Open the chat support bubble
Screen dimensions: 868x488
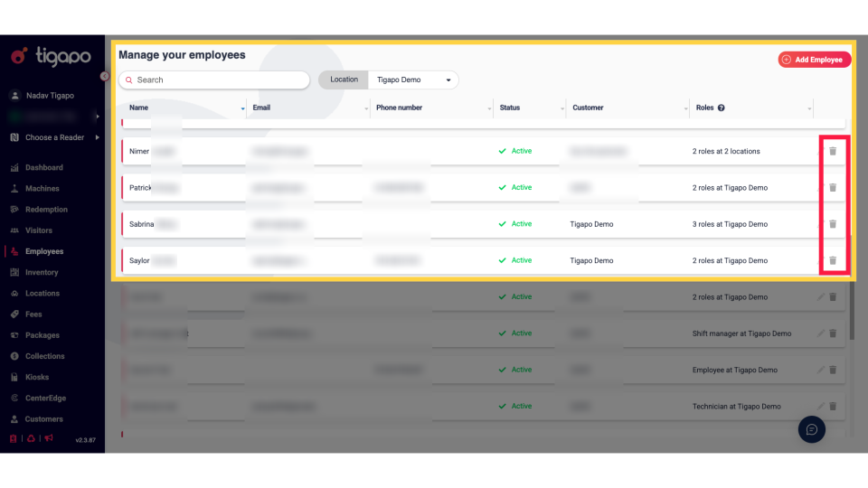click(811, 429)
